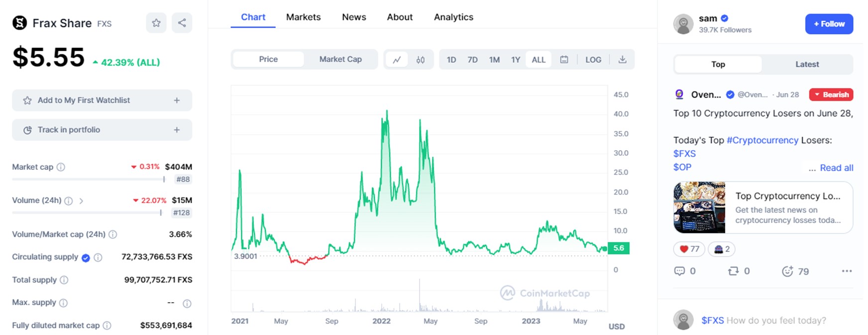Toggle the LOG scale option
The height and width of the screenshot is (335, 868).
point(593,60)
